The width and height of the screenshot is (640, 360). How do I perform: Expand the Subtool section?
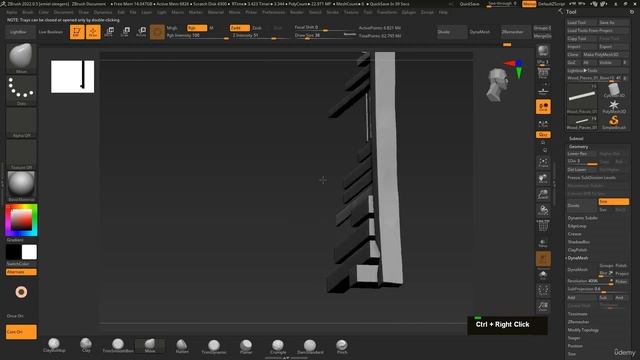576,139
